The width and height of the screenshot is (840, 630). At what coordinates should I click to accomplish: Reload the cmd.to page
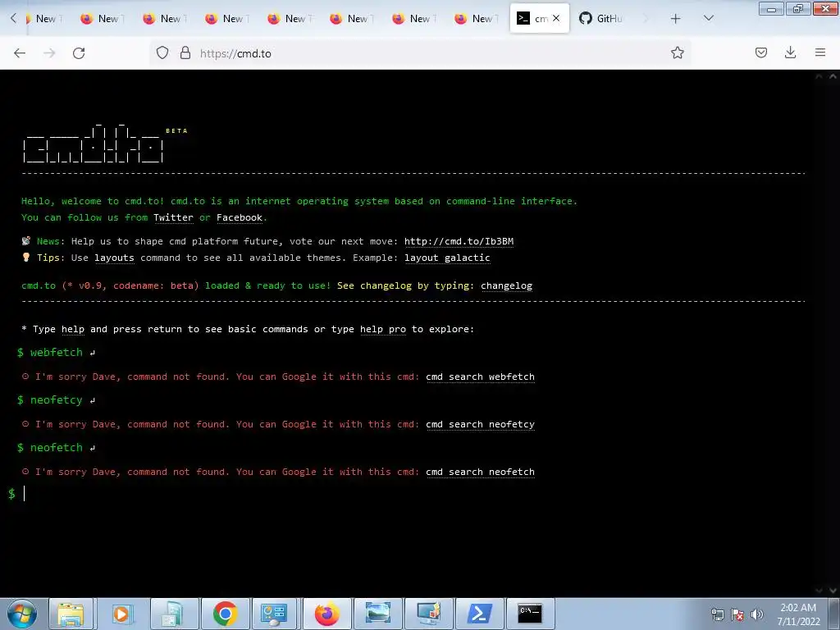point(79,53)
